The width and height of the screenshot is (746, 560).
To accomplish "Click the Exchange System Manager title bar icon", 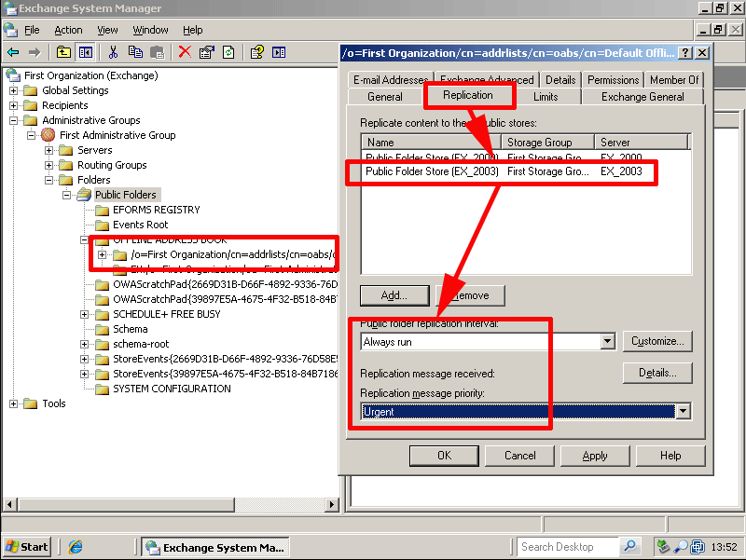I will pyautogui.click(x=9, y=8).
